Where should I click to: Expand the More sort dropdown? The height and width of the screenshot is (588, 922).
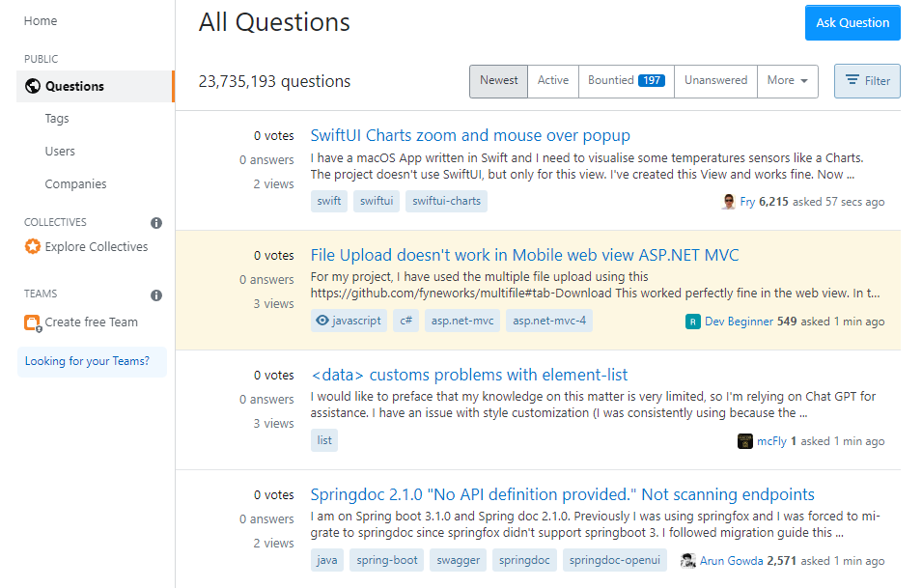(x=788, y=81)
